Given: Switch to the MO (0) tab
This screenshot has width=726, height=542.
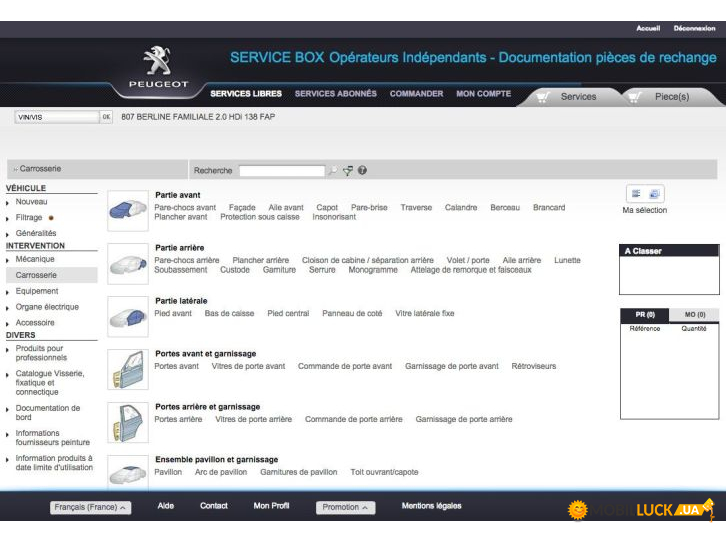Looking at the screenshot, I should [694, 314].
